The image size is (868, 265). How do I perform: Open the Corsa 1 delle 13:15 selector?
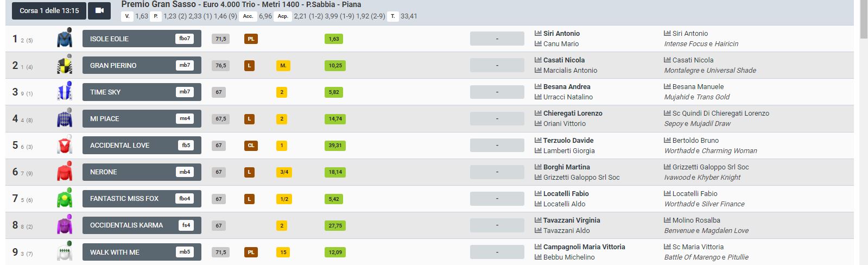tap(49, 10)
